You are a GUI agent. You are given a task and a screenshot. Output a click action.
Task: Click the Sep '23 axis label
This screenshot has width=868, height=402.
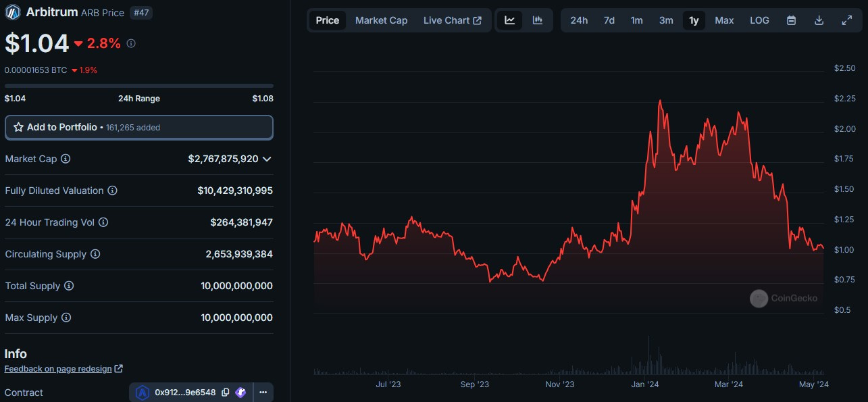point(475,384)
